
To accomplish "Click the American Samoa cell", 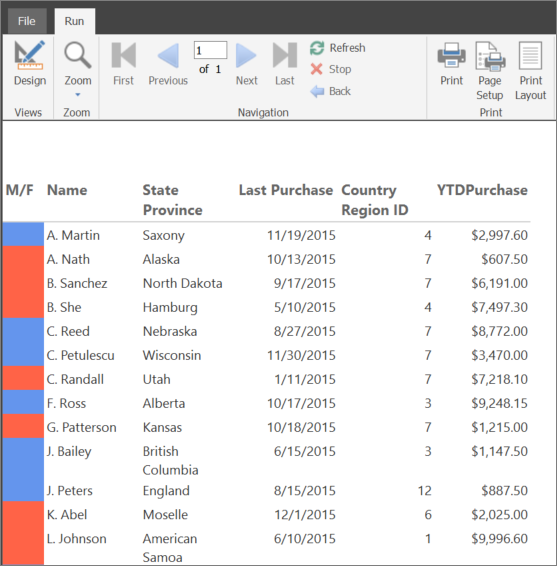I will tap(170, 548).
